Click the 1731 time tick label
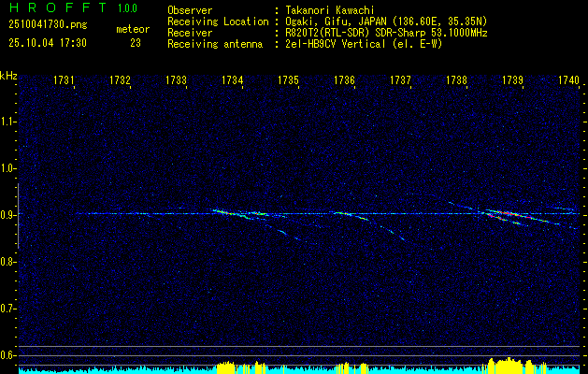Viewport: 588px width, 374px height. (x=65, y=79)
